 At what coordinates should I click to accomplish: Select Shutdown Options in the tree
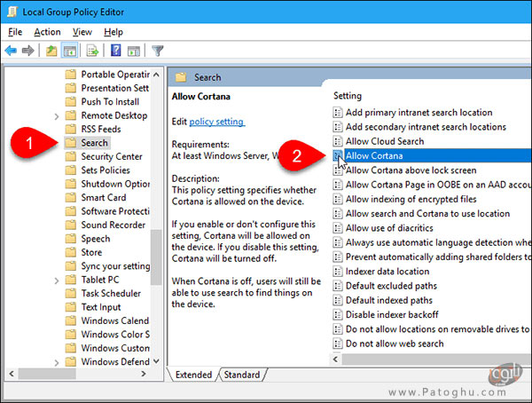click(x=115, y=184)
